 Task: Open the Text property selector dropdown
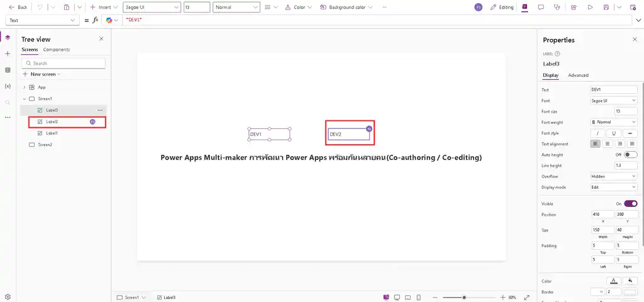coord(42,20)
